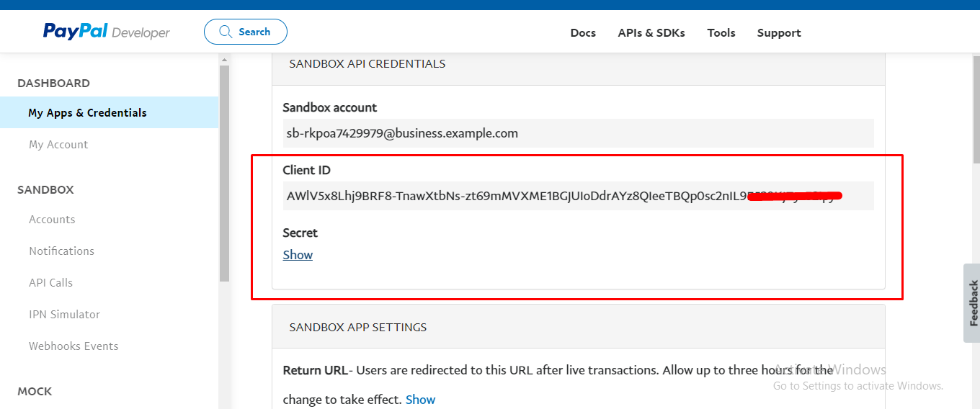
Task: Open the Docs menu
Action: click(583, 32)
